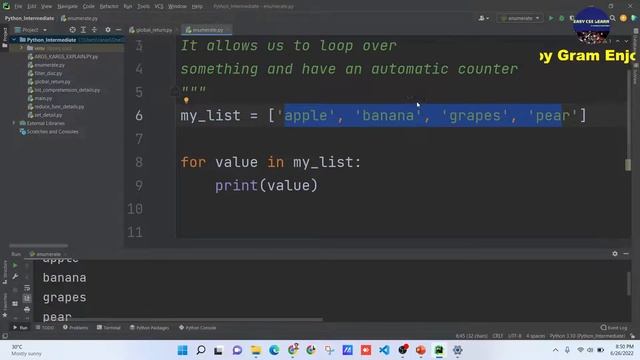This screenshot has height=360, width=640.
Task: Click the Favorites star vertical tab
Action: [4, 306]
